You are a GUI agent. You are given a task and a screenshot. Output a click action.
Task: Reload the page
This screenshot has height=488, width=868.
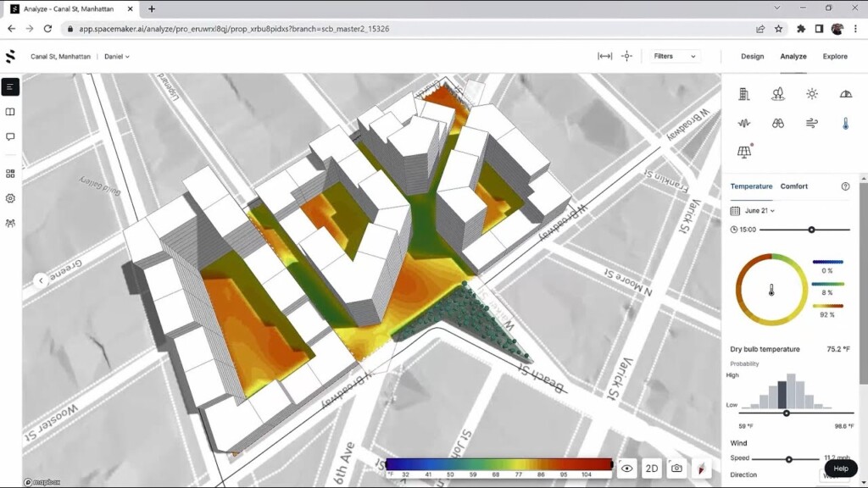pos(47,29)
